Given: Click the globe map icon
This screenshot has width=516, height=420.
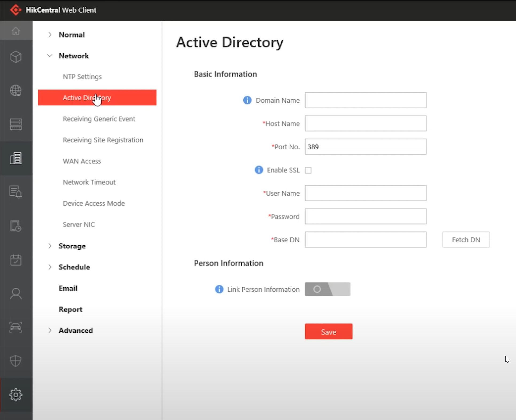Looking at the screenshot, I should point(16,91).
